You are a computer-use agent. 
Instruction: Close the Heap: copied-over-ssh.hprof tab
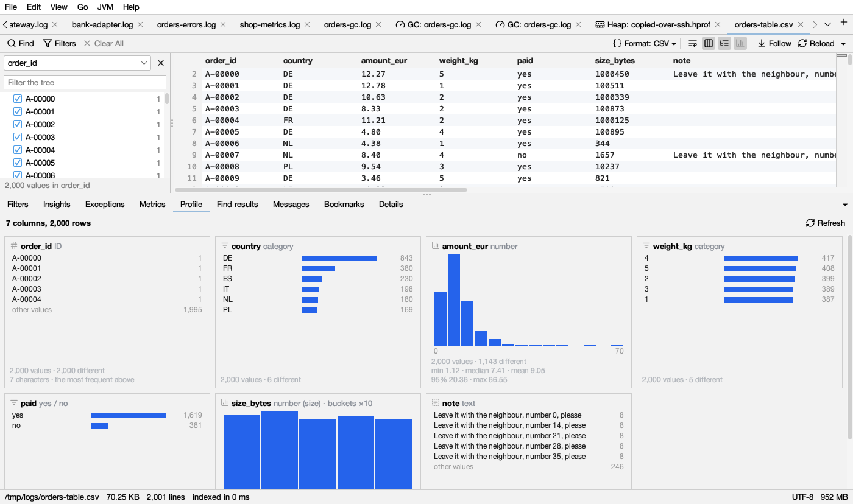[718, 24]
